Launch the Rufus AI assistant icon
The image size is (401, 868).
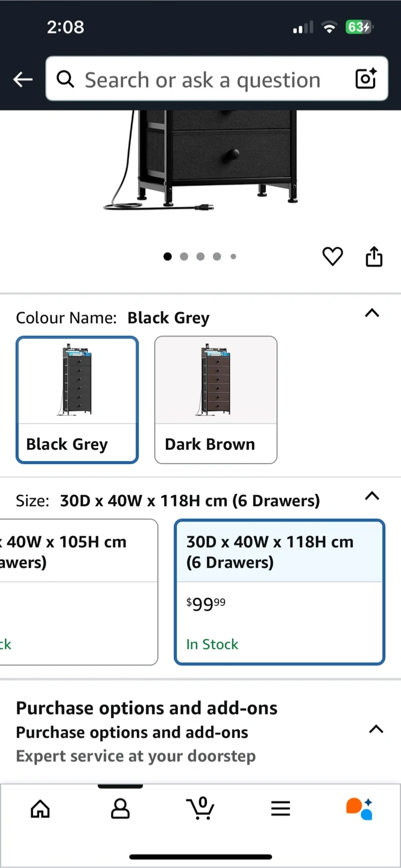[x=359, y=809]
